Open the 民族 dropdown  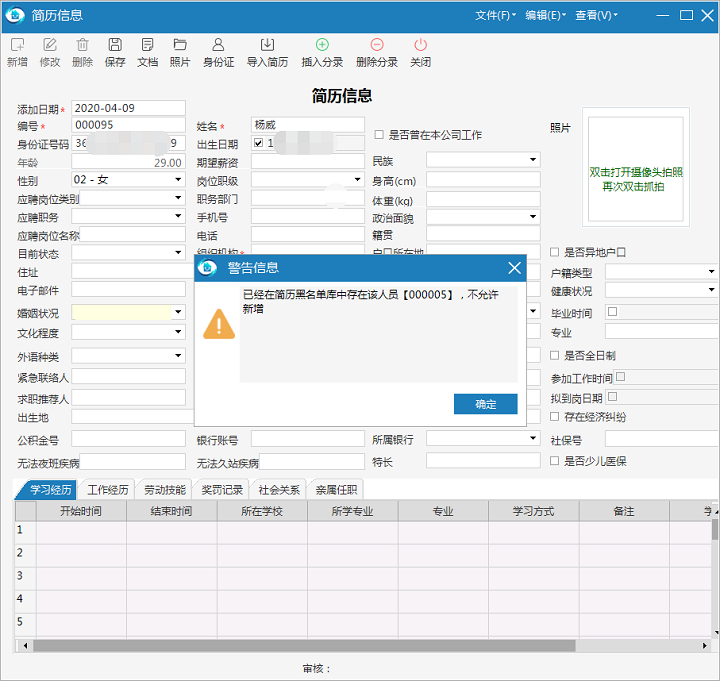click(533, 160)
